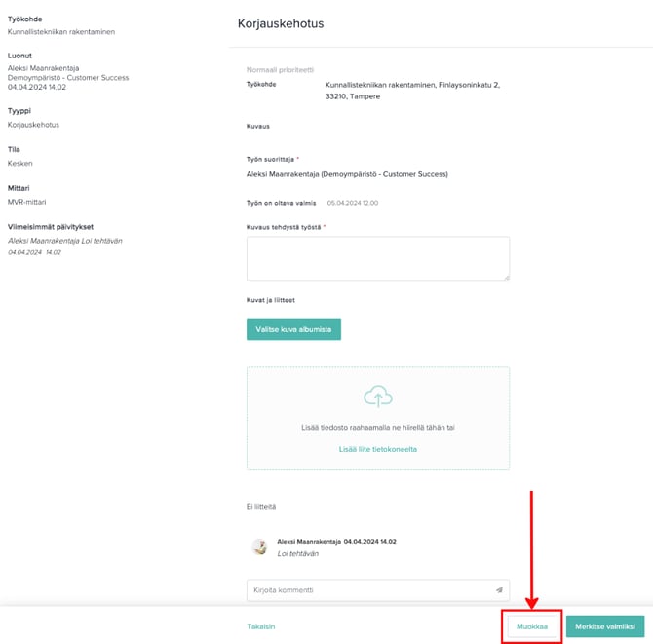Open the Lisää liite tietokoneelta link
653x644 pixels.
(x=377, y=449)
